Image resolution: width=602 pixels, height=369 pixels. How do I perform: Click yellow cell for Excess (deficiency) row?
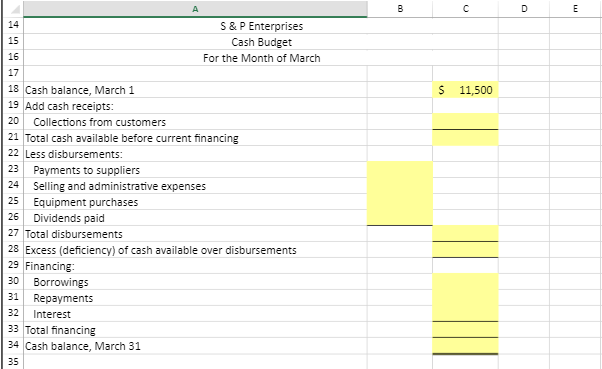click(465, 250)
